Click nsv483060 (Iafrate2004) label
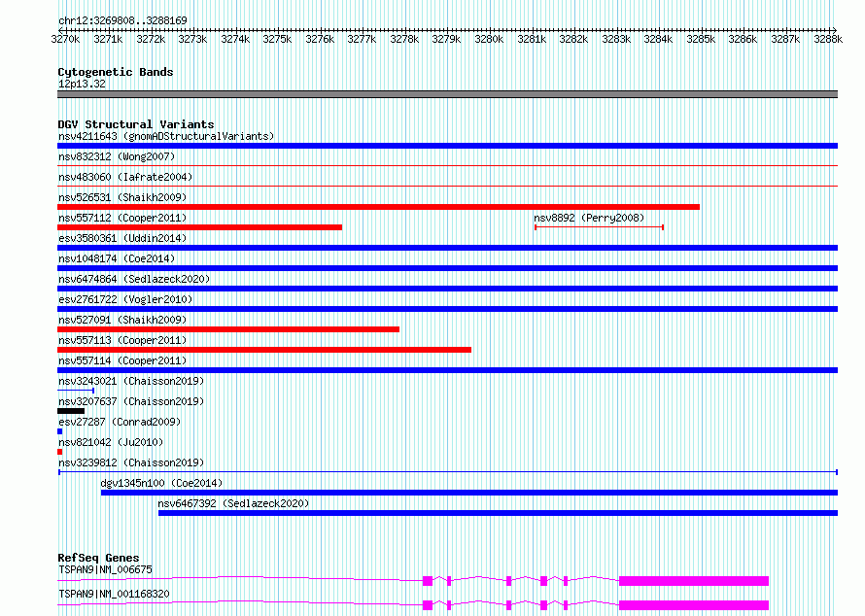Viewport: 865px width, 616px height. click(x=125, y=177)
